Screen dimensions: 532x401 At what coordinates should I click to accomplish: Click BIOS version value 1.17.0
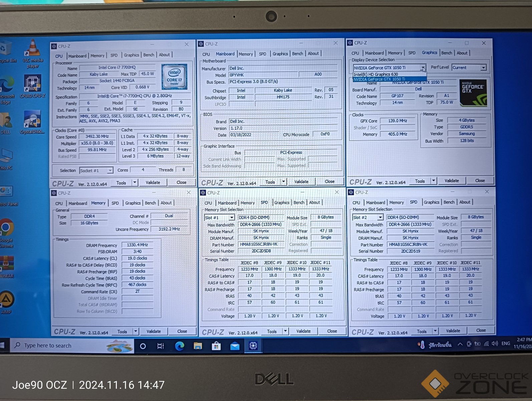pos(283,128)
